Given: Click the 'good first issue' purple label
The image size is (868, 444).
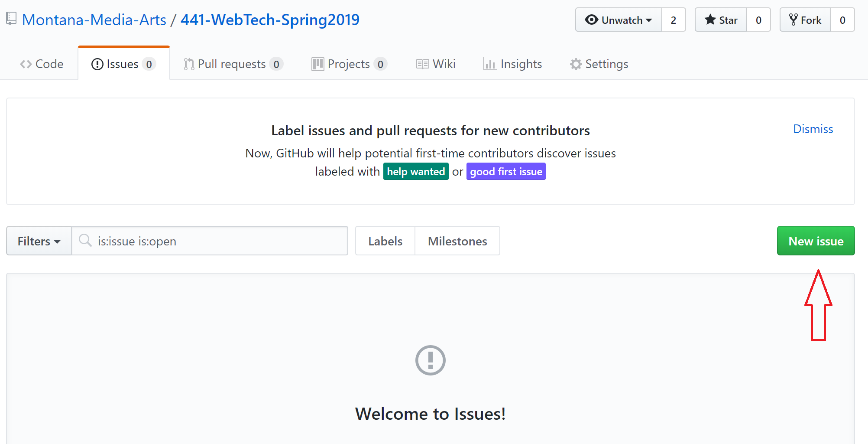Looking at the screenshot, I should pyautogui.click(x=506, y=172).
